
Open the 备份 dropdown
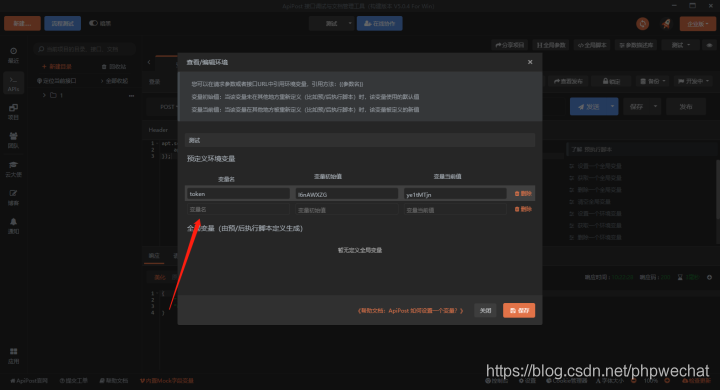coord(652,81)
